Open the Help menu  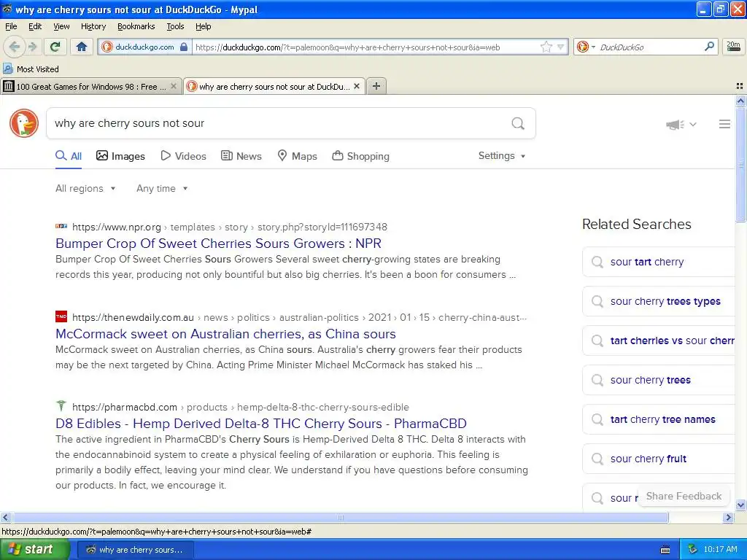203,26
